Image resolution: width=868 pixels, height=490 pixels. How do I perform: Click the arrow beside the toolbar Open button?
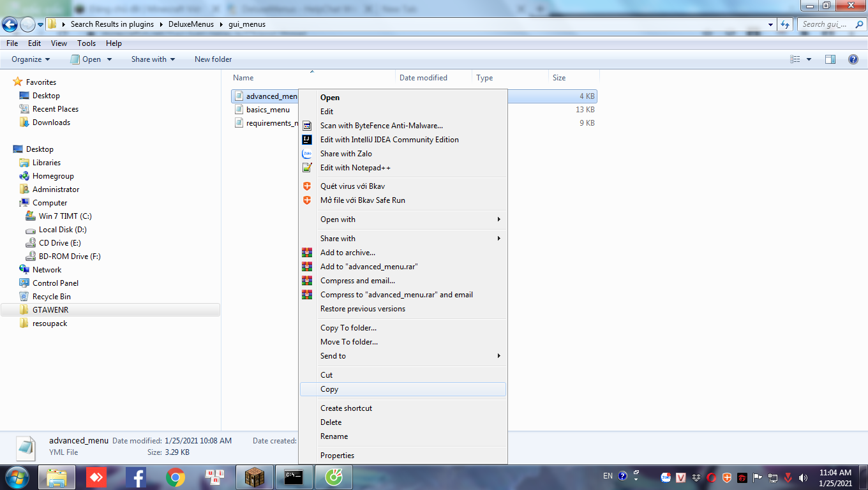pos(109,59)
